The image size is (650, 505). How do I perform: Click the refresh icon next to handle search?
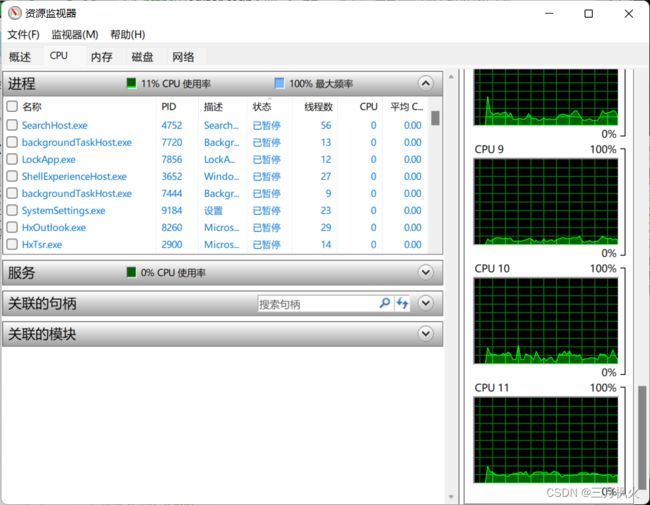pos(402,303)
